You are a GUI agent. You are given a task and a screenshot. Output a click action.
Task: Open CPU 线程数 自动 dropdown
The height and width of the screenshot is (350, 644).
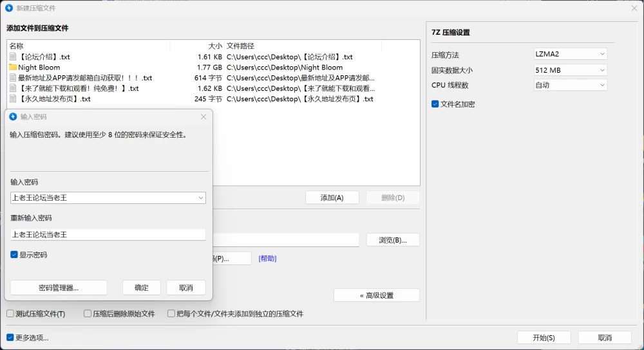pyautogui.click(x=570, y=85)
